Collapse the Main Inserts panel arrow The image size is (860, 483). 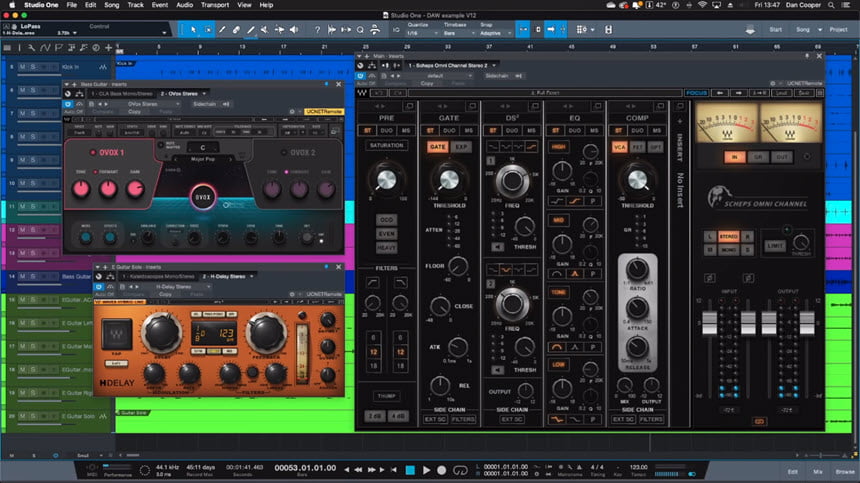[x=359, y=56]
